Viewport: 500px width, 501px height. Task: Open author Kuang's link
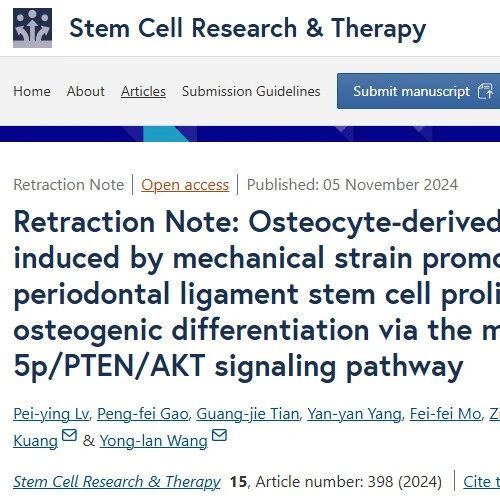coord(36,441)
